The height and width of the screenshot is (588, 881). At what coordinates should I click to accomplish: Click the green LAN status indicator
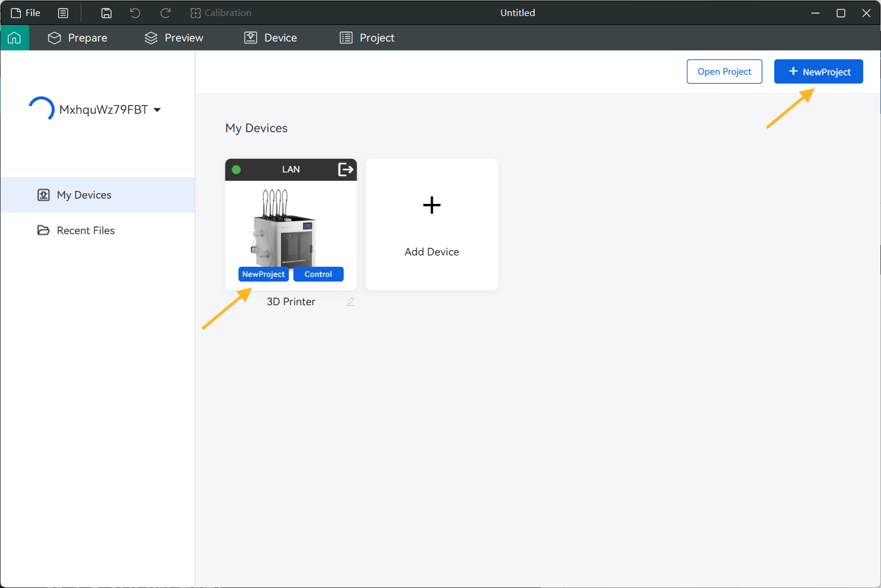(236, 170)
